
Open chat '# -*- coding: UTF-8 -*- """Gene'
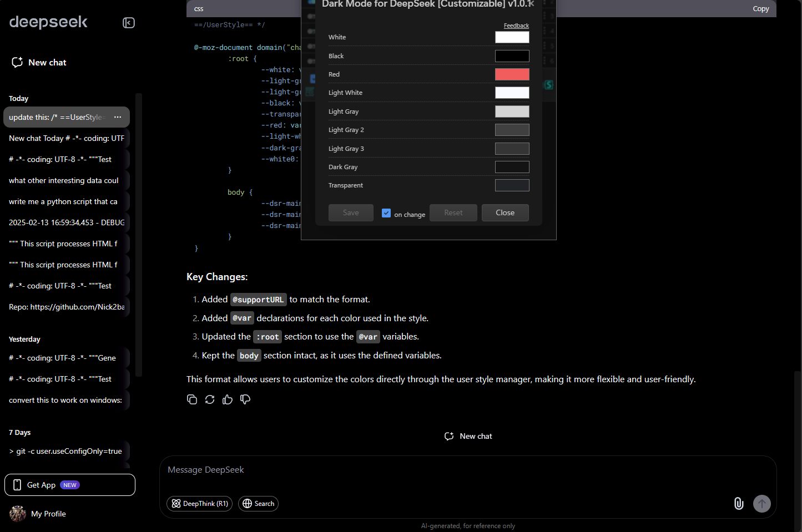[67, 358]
